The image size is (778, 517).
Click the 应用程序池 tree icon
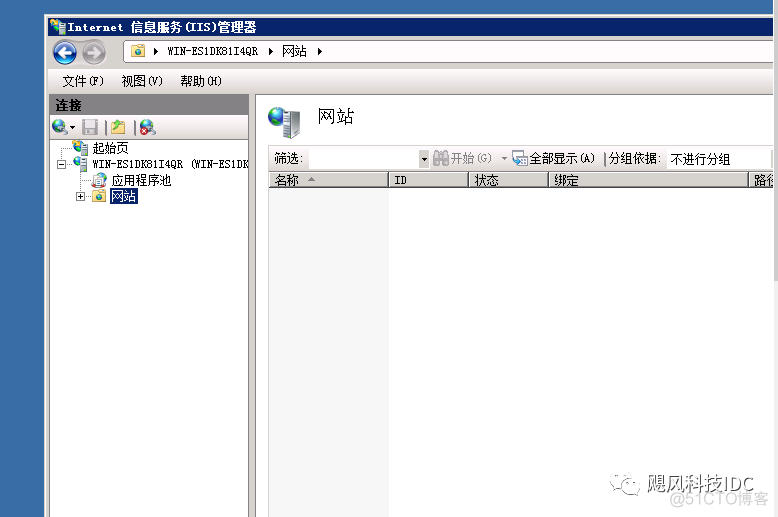[99, 180]
